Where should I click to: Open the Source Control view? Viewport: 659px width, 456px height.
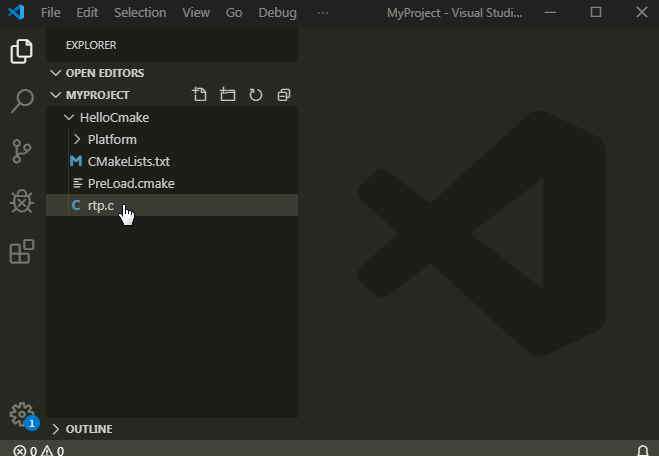[22, 151]
